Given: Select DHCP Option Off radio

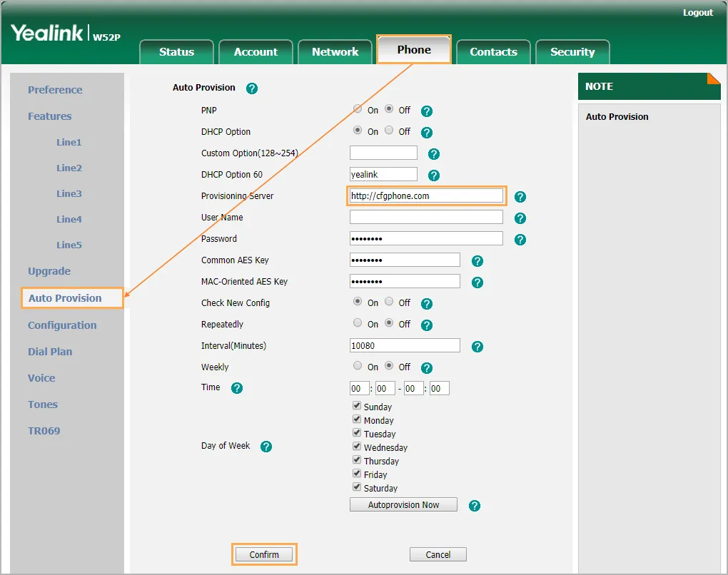Looking at the screenshot, I should pos(389,130).
